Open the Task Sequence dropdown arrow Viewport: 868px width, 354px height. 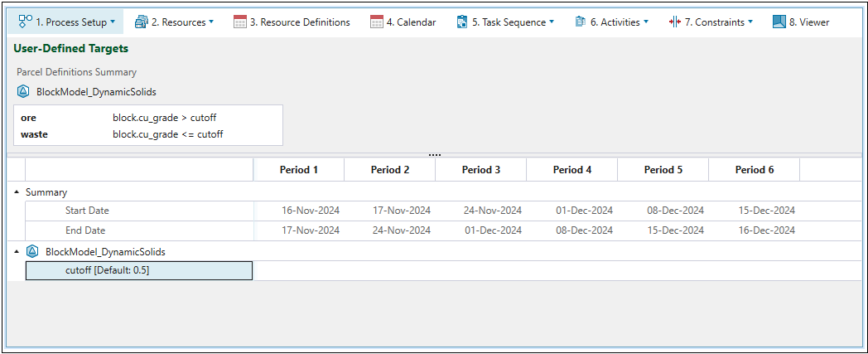[552, 22]
